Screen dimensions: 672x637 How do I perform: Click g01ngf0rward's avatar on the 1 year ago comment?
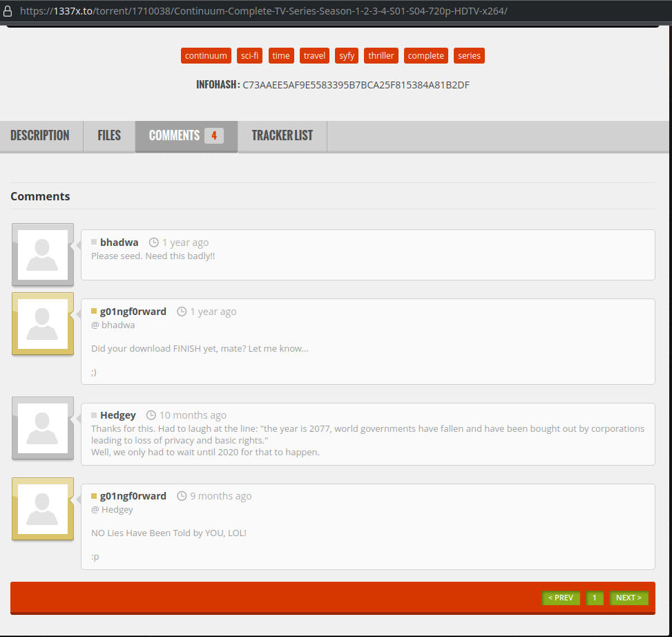pos(43,323)
